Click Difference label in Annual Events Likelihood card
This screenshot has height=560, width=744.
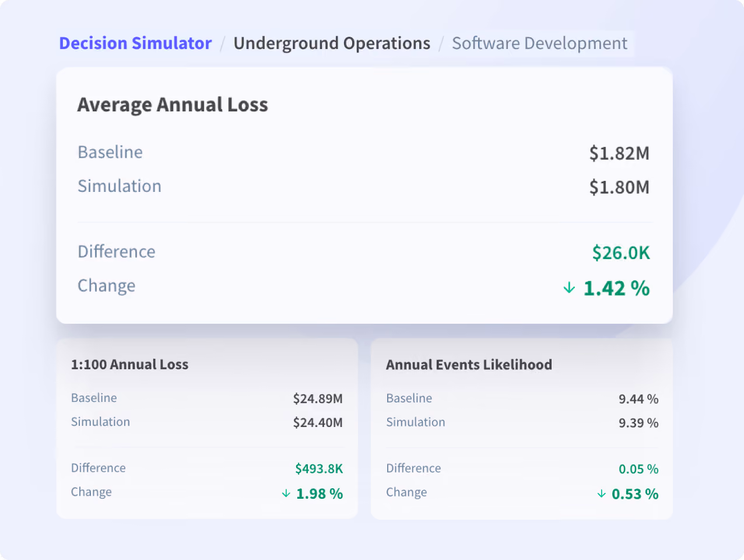[x=413, y=468]
